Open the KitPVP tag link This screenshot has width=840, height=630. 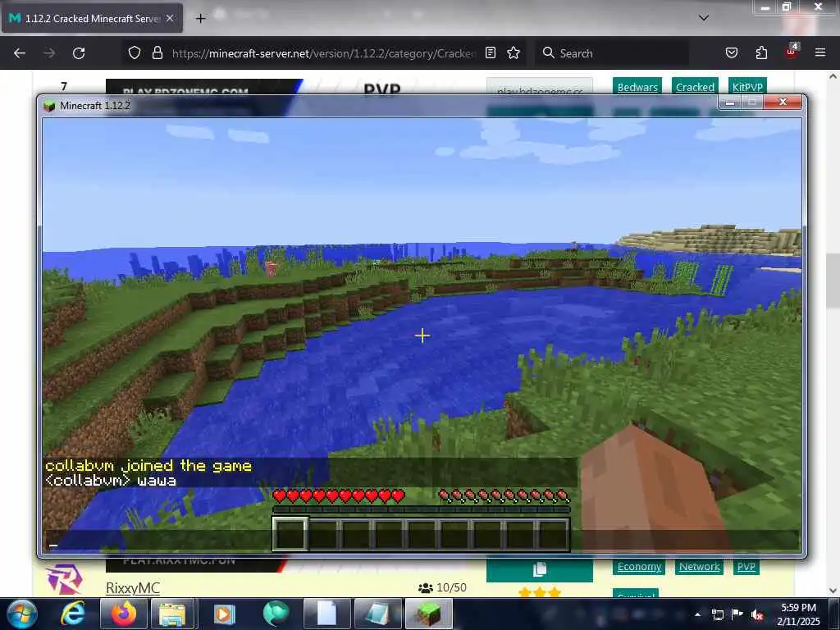[747, 87]
